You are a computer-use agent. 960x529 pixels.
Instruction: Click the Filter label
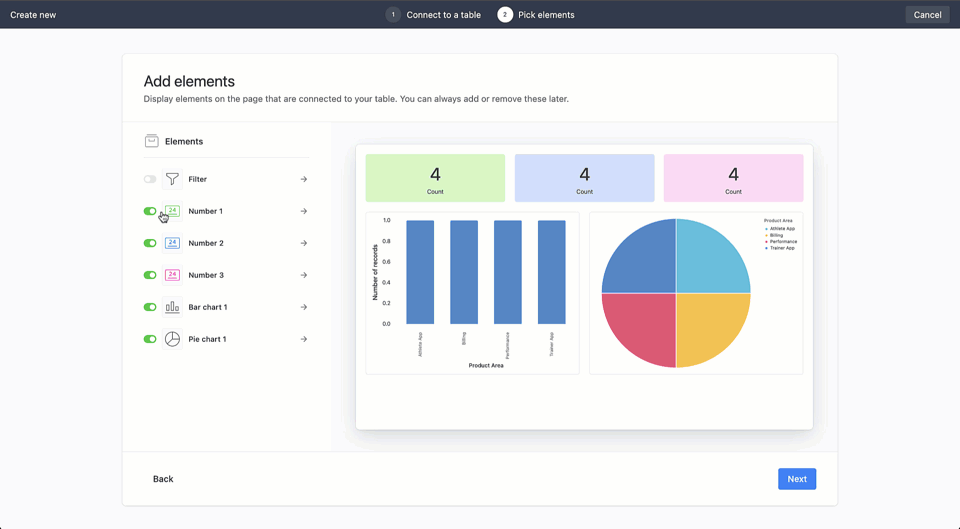click(x=198, y=179)
